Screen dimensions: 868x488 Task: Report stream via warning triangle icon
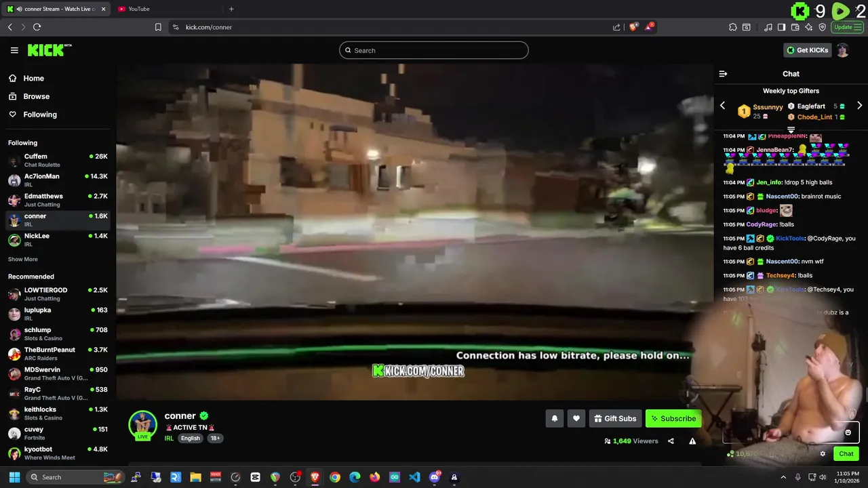[692, 441]
